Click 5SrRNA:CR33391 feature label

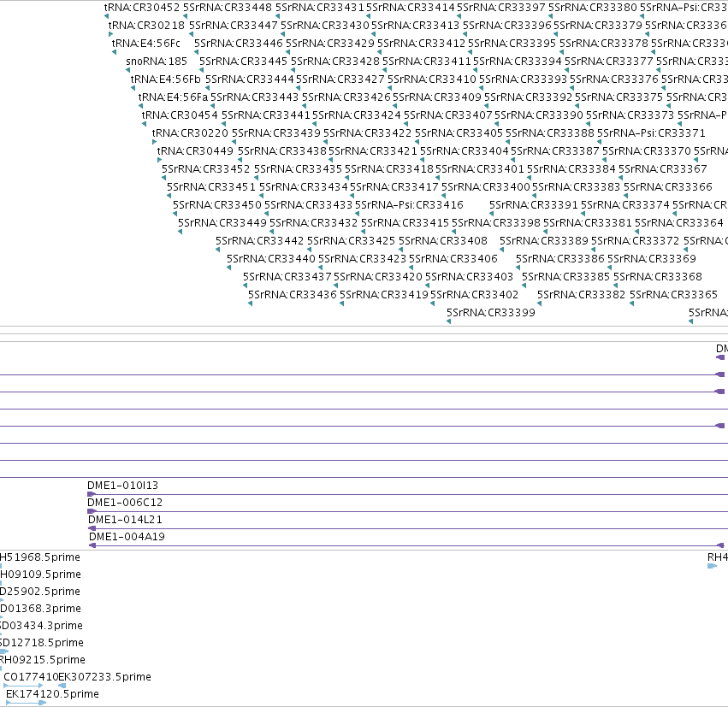(x=534, y=205)
